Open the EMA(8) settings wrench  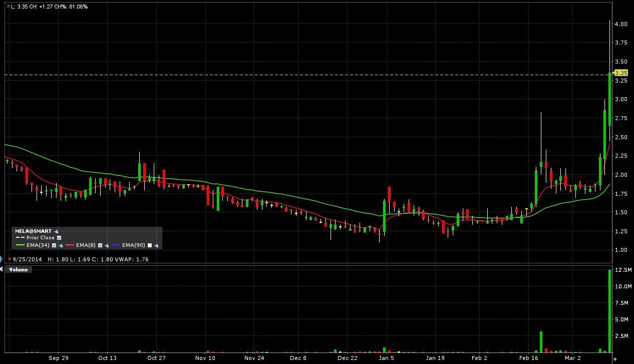(x=107, y=245)
